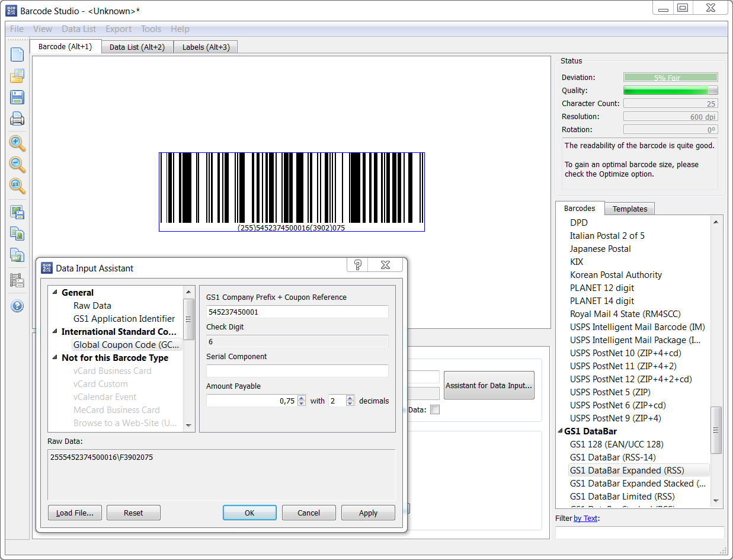Click the WMF metafile copy icon

click(17, 255)
